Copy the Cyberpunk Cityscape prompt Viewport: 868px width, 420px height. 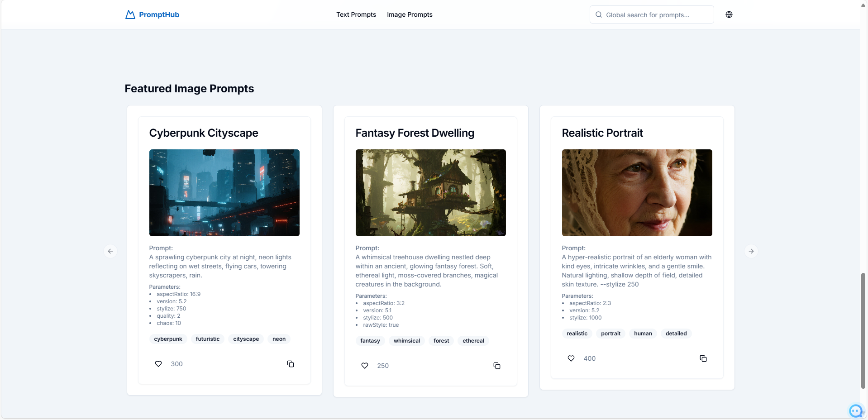(x=291, y=364)
